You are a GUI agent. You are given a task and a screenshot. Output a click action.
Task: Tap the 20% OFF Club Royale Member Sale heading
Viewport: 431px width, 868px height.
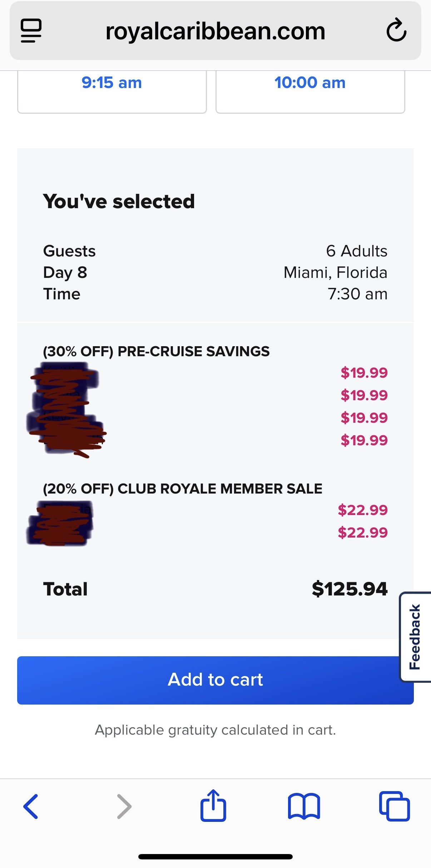tap(183, 489)
